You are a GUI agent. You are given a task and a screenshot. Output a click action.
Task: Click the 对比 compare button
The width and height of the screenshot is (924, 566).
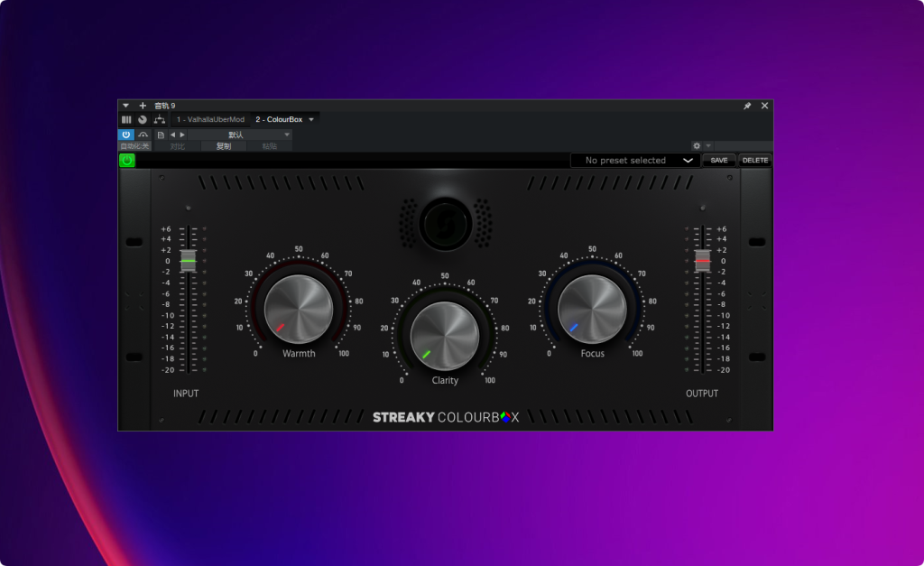coord(178,146)
